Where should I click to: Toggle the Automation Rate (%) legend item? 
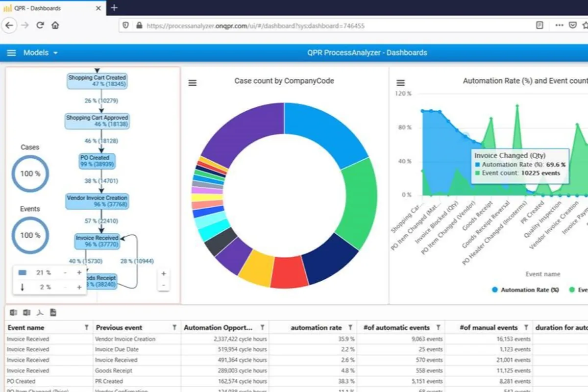point(525,290)
